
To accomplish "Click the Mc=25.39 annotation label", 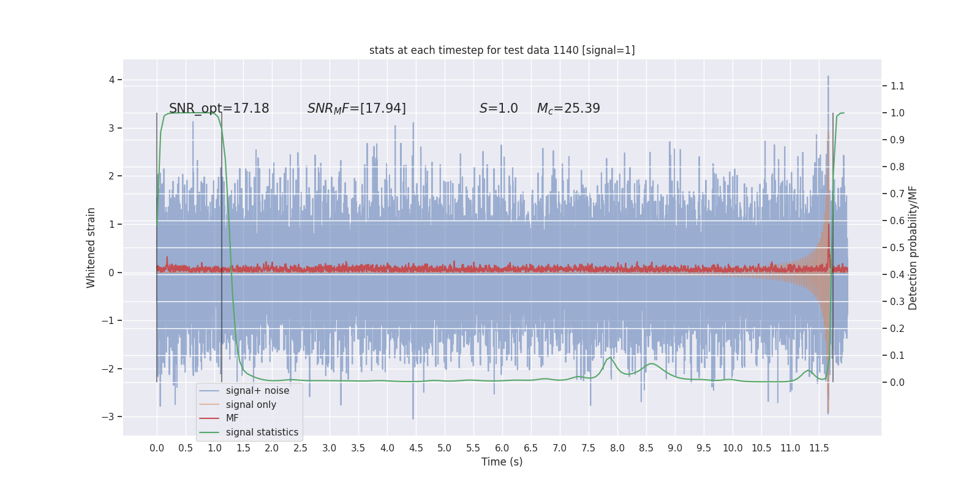I will 568,108.
